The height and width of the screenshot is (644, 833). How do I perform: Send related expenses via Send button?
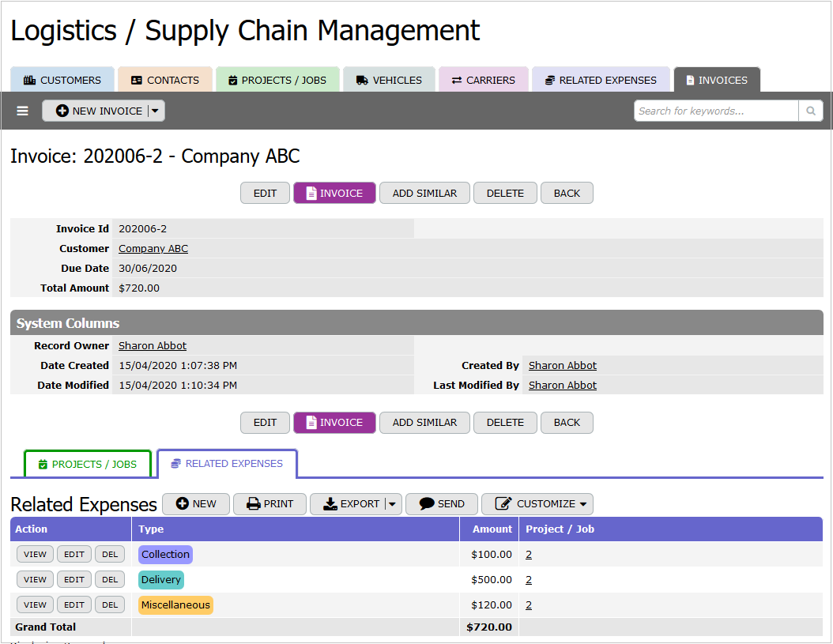coord(442,503)
